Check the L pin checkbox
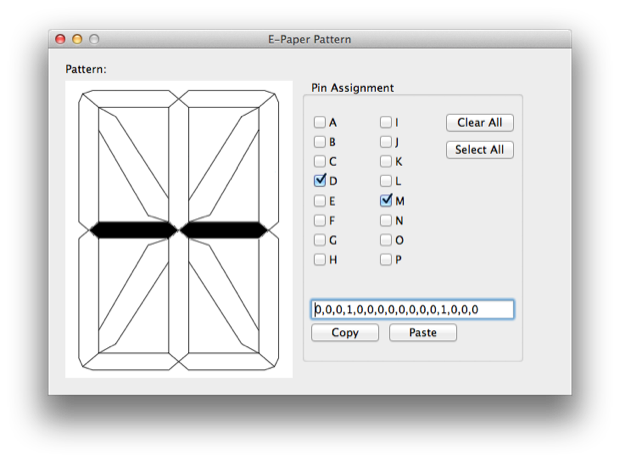Viewport: 620px width, 462px height. pyautogui.click(x=386, y=181)
